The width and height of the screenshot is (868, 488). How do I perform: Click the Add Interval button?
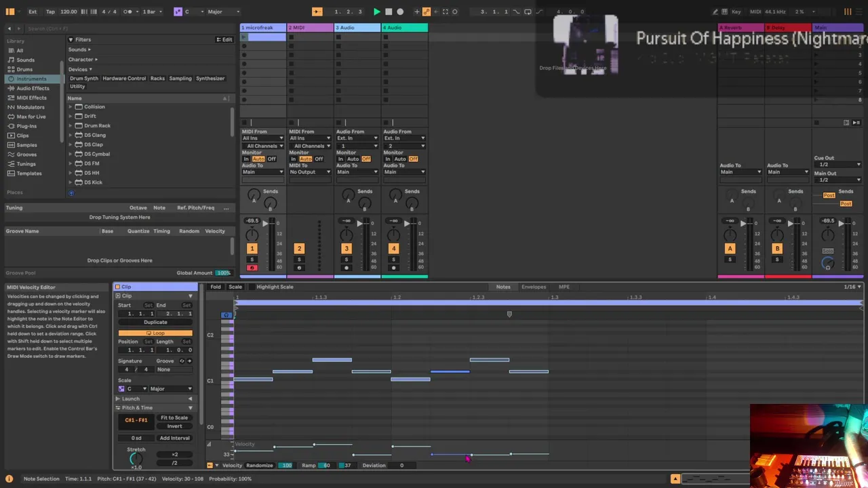174,438
